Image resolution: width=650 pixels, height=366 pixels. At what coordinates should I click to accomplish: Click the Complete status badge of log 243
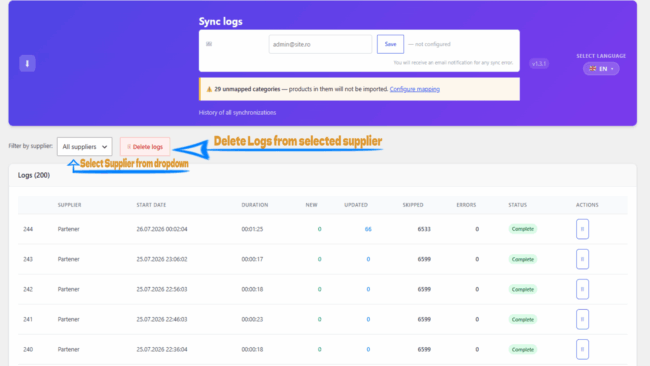pos(523,259)
